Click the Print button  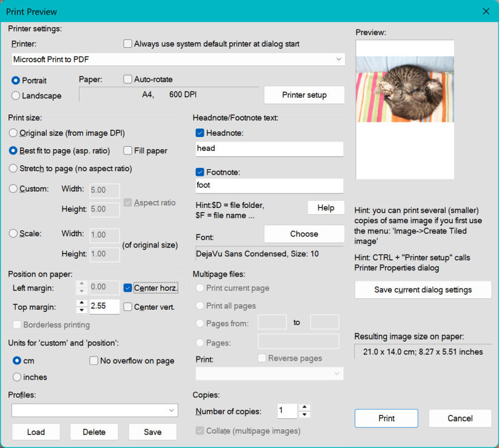tap(386, 418)
